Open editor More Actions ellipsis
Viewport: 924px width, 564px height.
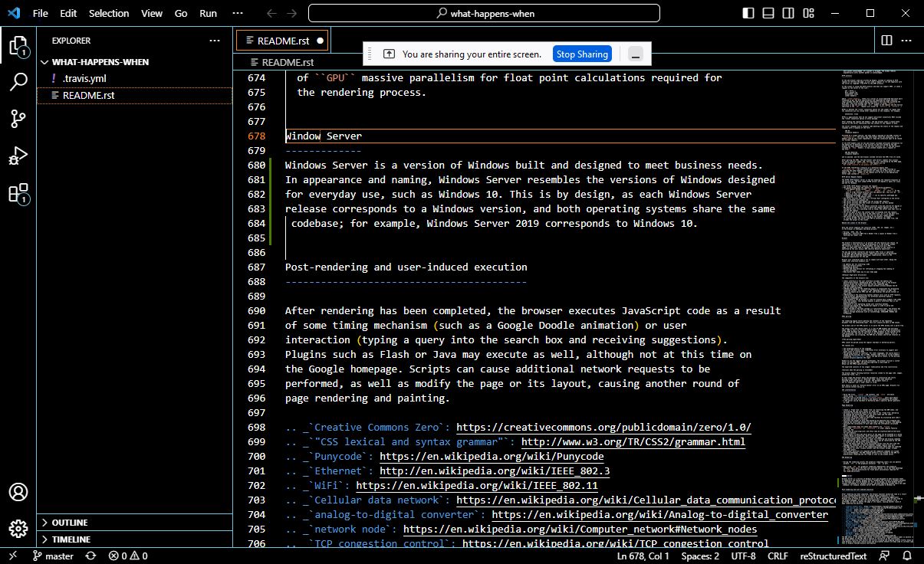(906, 40)
